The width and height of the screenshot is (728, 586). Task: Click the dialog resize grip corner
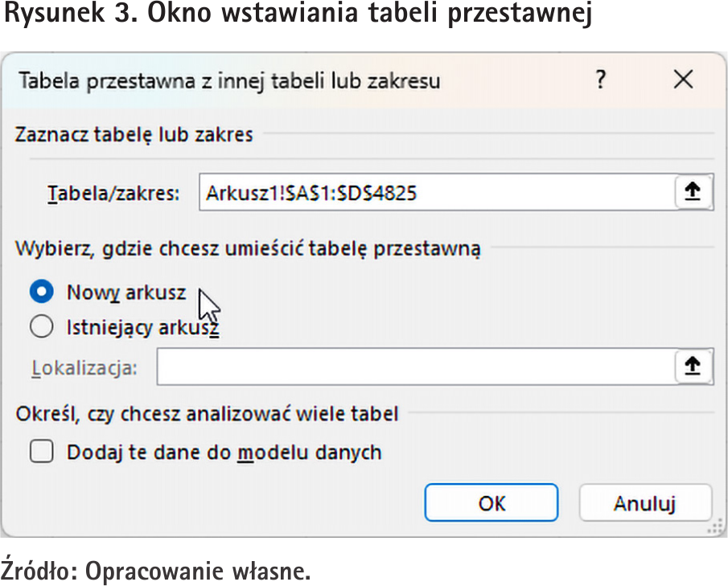(710, 528)
